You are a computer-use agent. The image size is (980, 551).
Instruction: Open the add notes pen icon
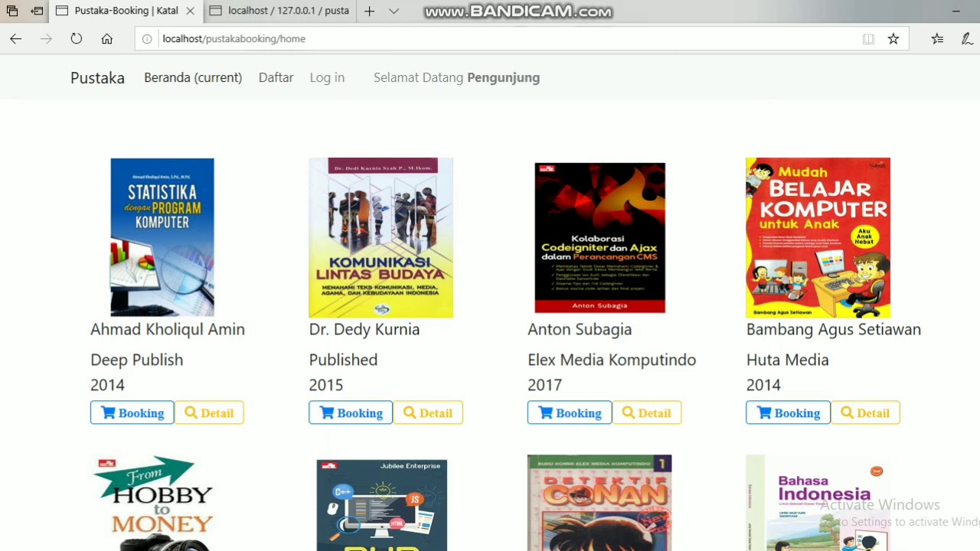968,38
